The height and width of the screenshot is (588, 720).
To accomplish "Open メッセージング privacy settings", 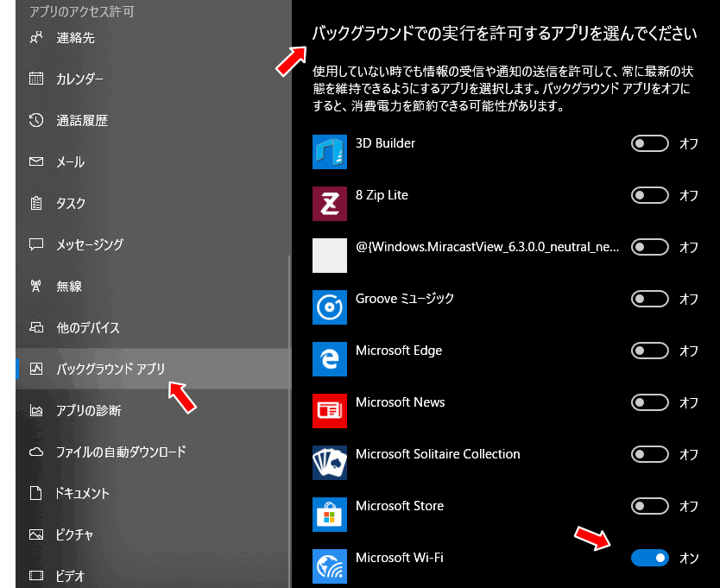I will tap(154, 244).
